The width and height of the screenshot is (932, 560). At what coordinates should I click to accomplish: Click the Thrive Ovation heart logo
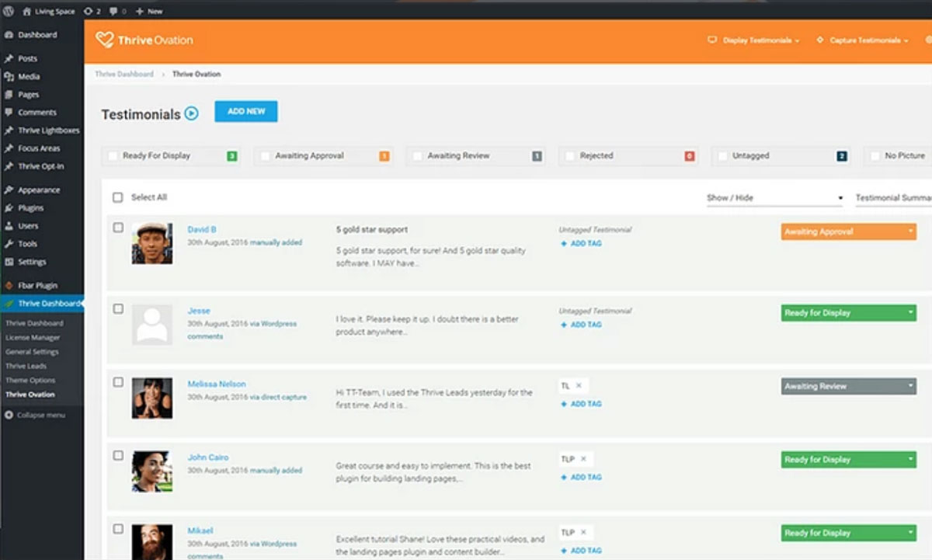[103, 39]
